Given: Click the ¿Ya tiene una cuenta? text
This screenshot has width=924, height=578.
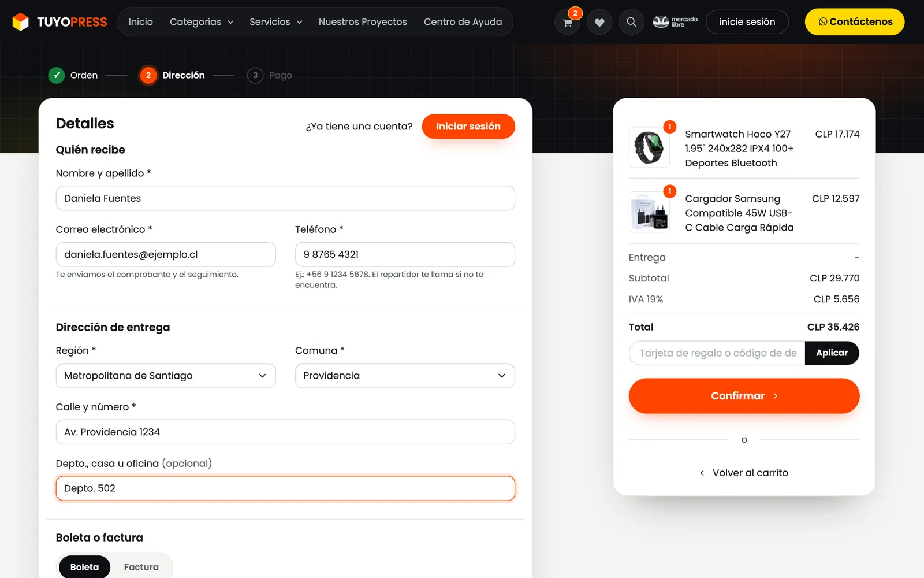Looking at the screenshot, I should pos(359,126).
